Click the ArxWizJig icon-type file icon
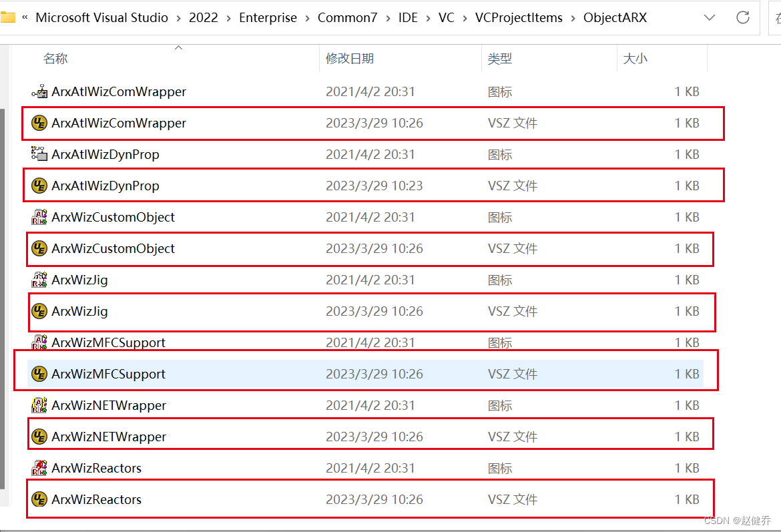781x532 pixels. (x=39, y=280)
